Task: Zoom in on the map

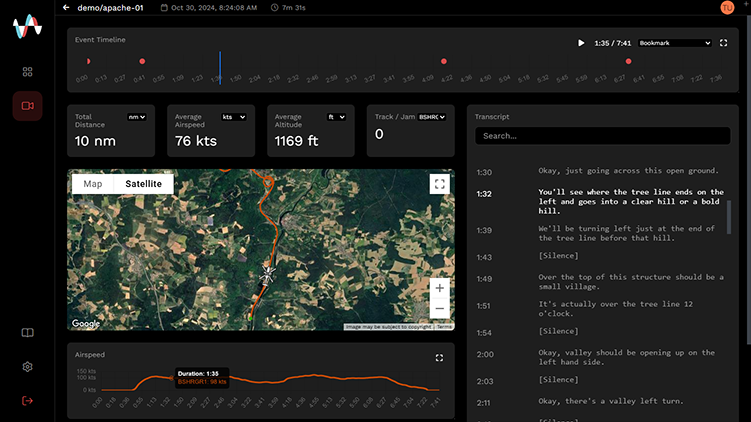Action: click(439, 288)
